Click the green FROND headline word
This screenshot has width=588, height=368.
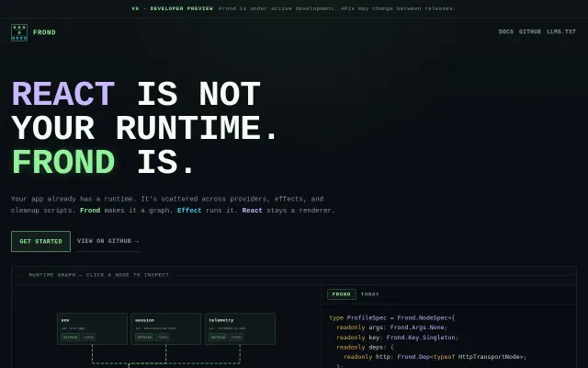tap(63, 162)
